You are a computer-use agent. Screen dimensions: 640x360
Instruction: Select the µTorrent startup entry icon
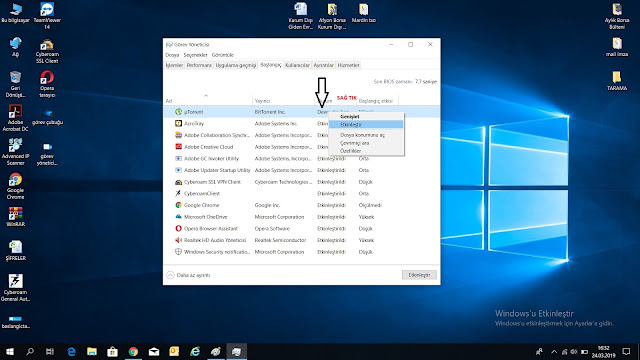click(178, 111)
